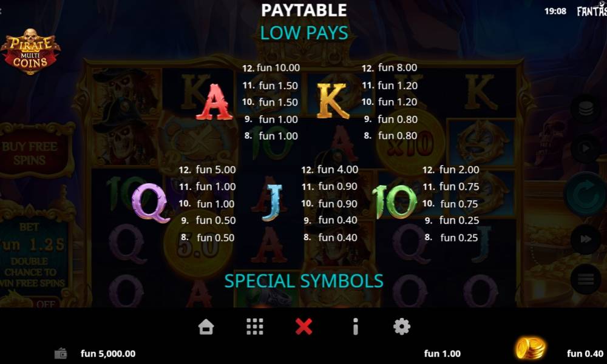Click the red A symbol
This screenshot has height=364, width=607.
point(214,102)
